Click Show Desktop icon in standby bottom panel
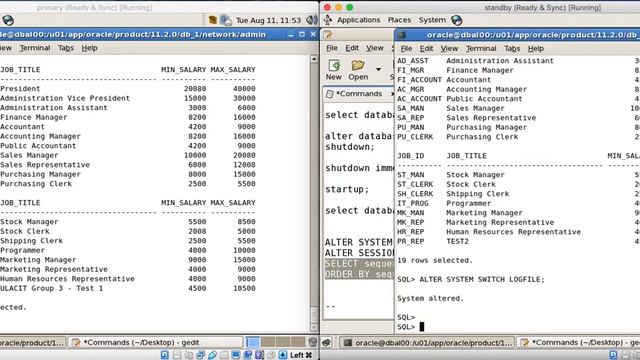The height and width of the screenshot is (360, 640). 327,342
